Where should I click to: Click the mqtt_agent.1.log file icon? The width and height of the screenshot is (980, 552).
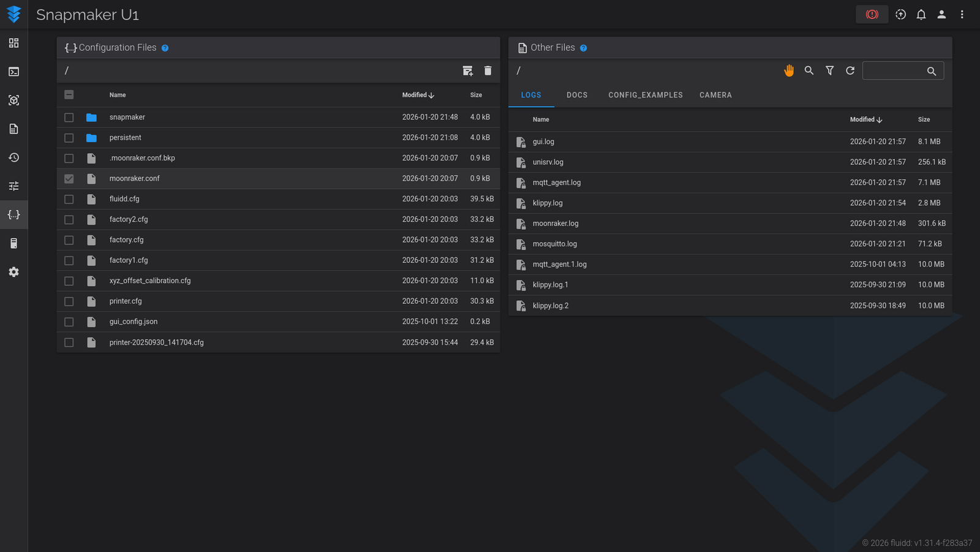(x=521, y=265)
